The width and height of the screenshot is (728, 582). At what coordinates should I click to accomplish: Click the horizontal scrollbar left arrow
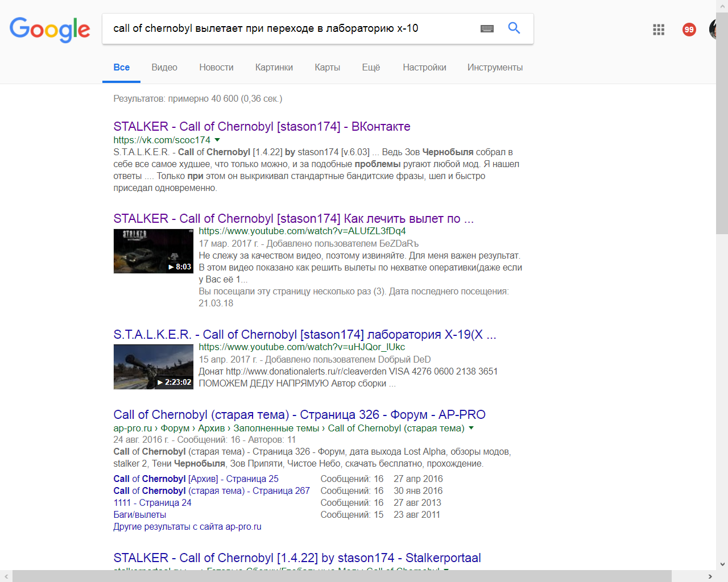[6, 576]
